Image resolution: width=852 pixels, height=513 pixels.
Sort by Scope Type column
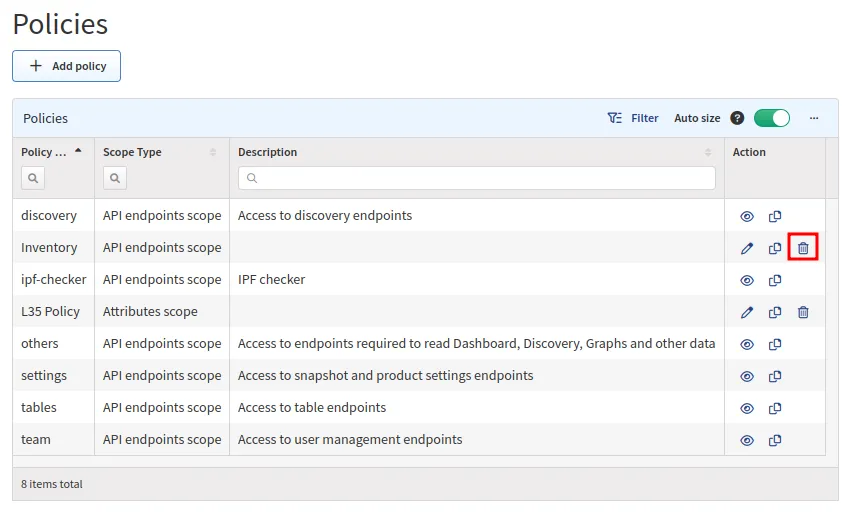[x=212, y=152]
